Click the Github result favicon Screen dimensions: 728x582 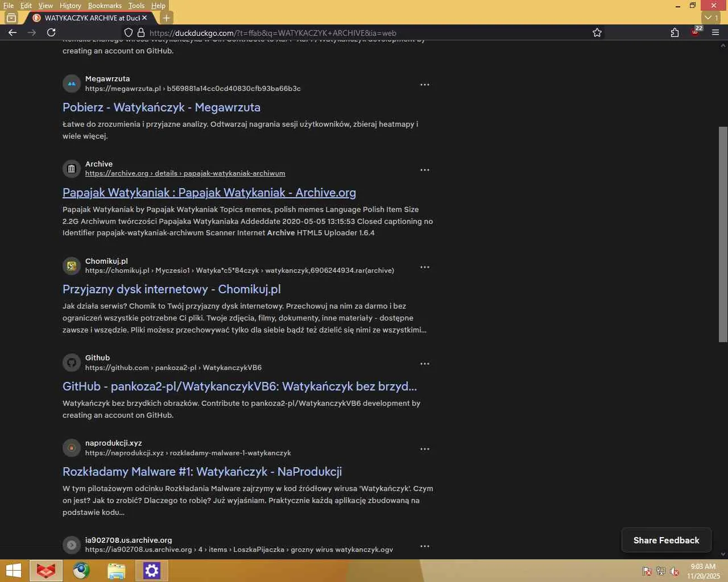pyautogui.click(x=72, y=363)
